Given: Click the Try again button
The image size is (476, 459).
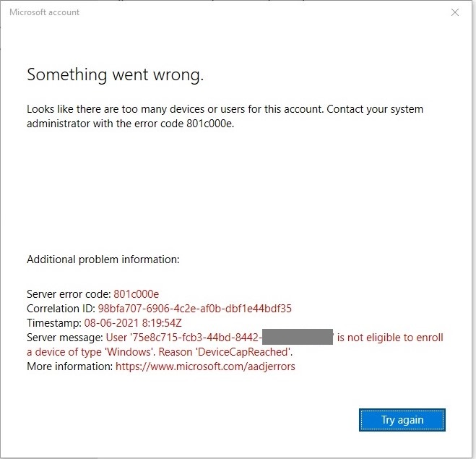Looking at the screenshot, I should 402,419.
